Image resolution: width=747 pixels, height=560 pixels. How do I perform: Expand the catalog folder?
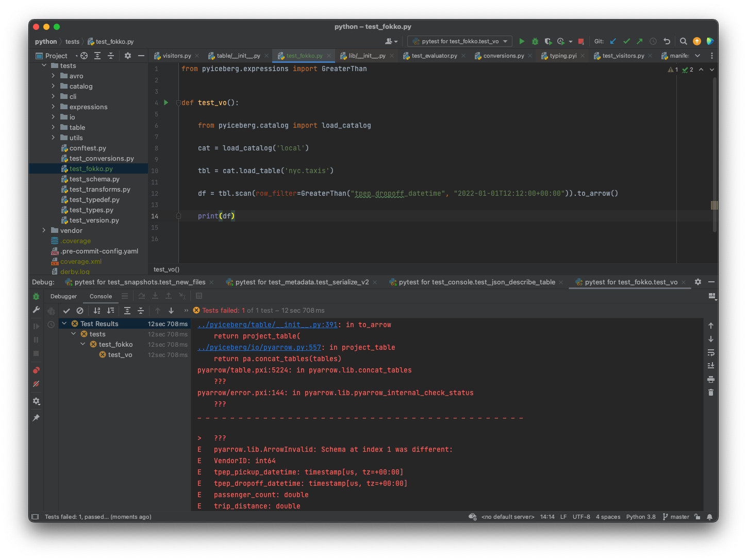click(x=53, y=86)
